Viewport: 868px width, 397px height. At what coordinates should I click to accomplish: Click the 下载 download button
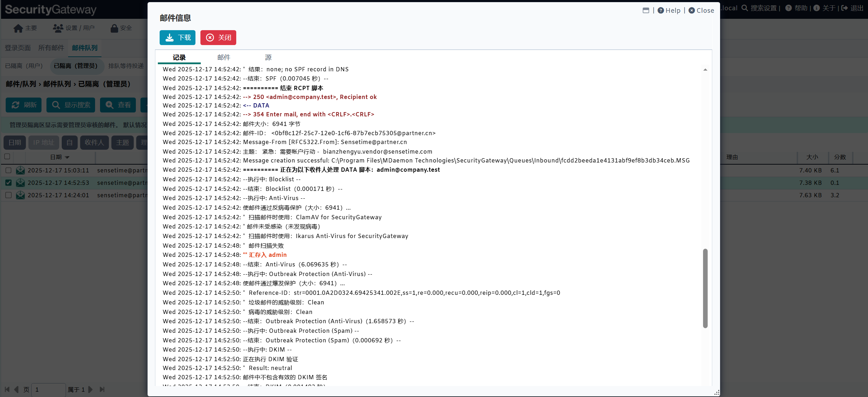click(x=177, y=38)
